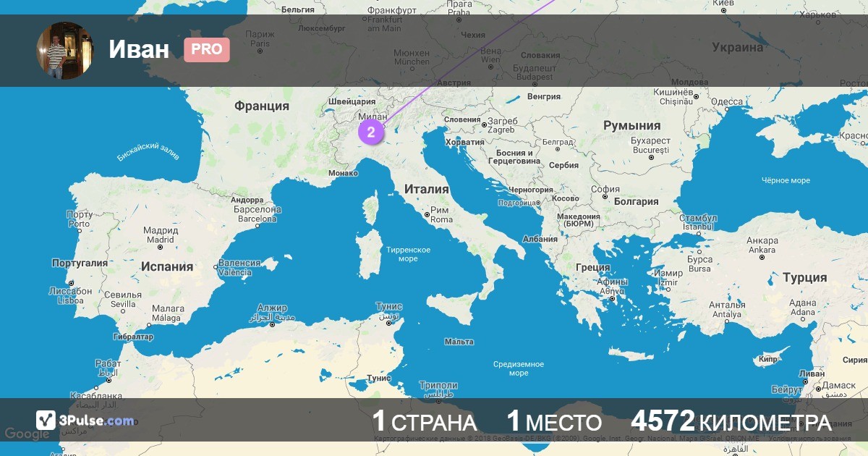Select the 1 СТРАНА statistic
The image size is (868, 456).
coord(424,422)
